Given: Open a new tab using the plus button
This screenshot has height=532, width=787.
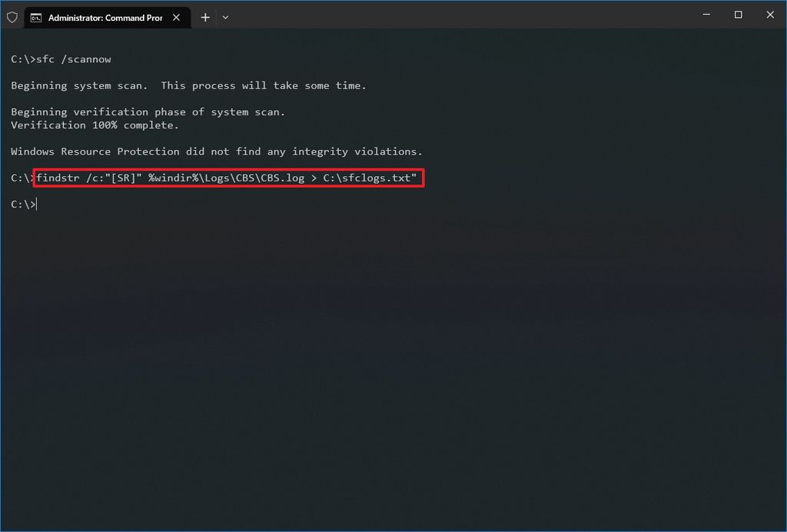Looking at the screenshot, I should [204, 17].
